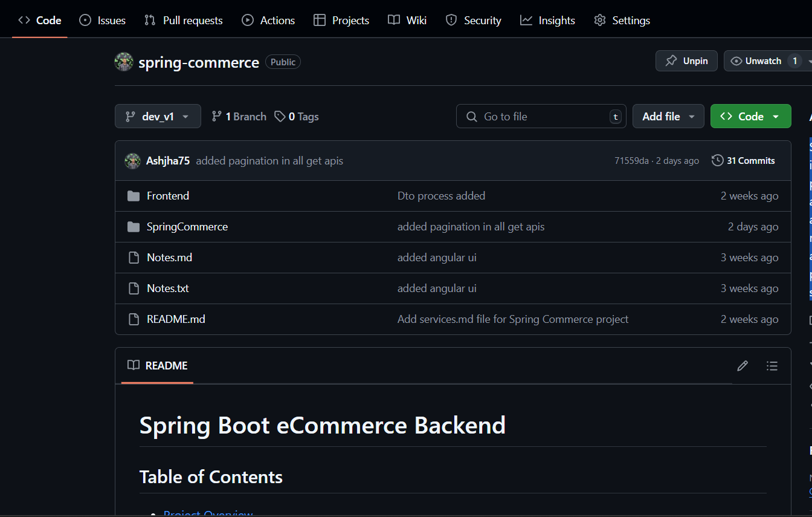The width and height of the screenshot is (812, 517).
Task: Click the Go to file search field
Action: [x=541, y=116]
